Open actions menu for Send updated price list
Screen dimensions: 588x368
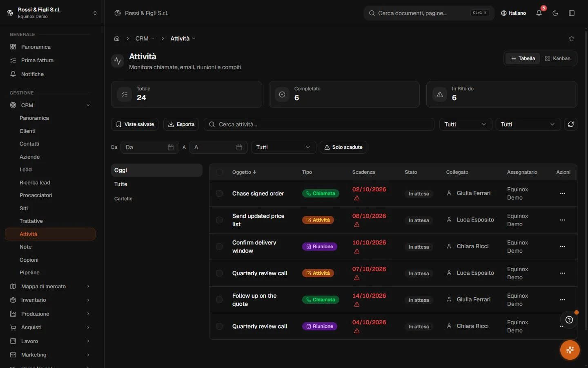coord(563,220)
